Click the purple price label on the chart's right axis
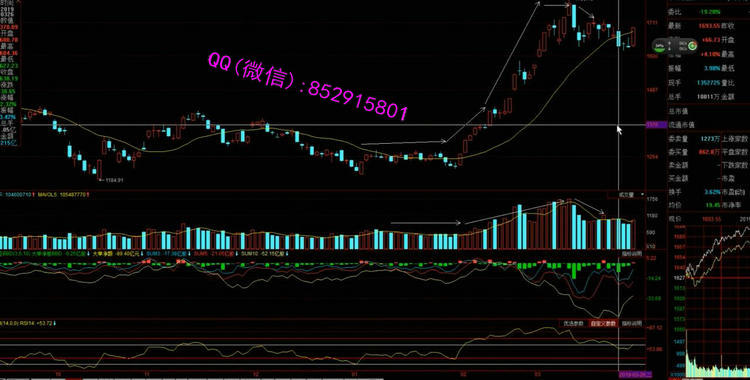 [x=652, y=124]
